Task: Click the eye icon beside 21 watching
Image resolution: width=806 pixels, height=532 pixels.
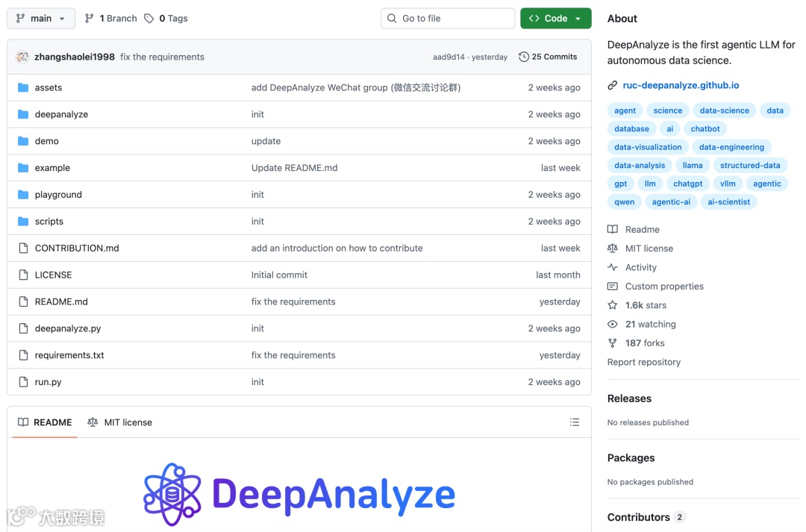Action: pyautogui.click(x=612, y=325)
